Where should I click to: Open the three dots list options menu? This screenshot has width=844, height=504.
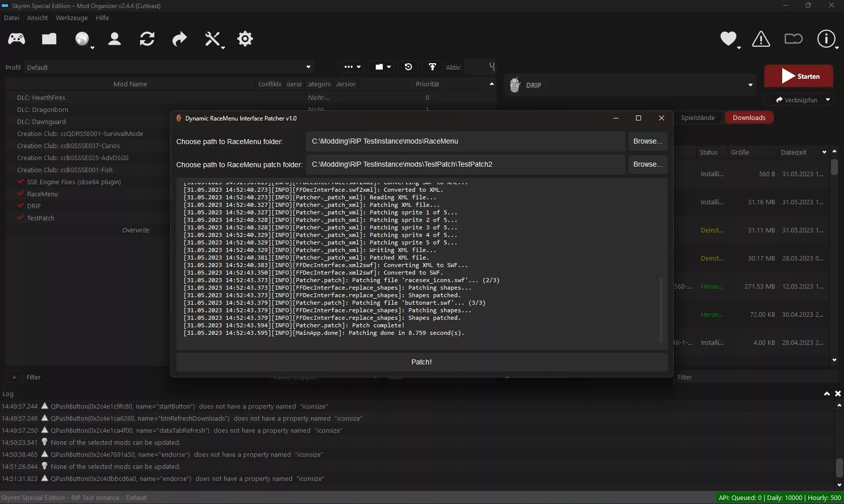point(352,67)
